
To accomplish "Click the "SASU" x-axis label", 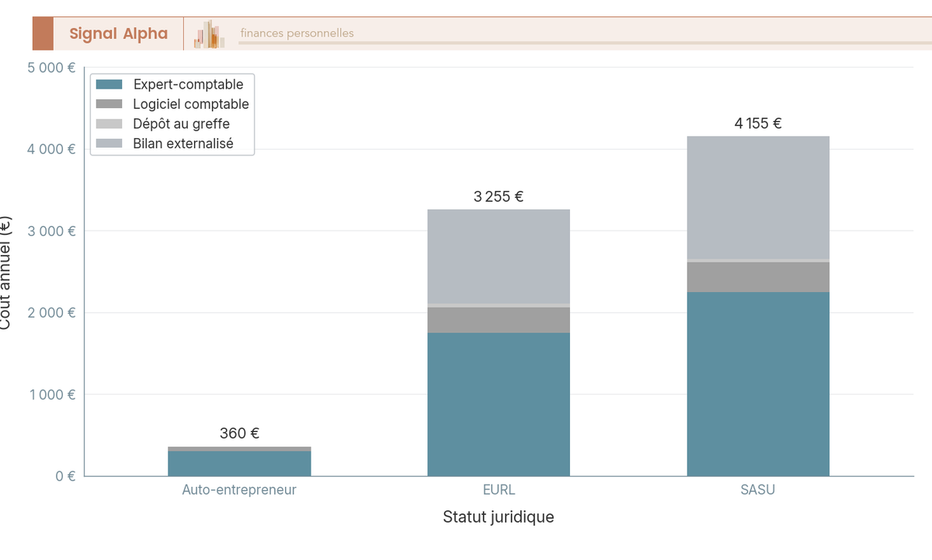I will [758, 490].
